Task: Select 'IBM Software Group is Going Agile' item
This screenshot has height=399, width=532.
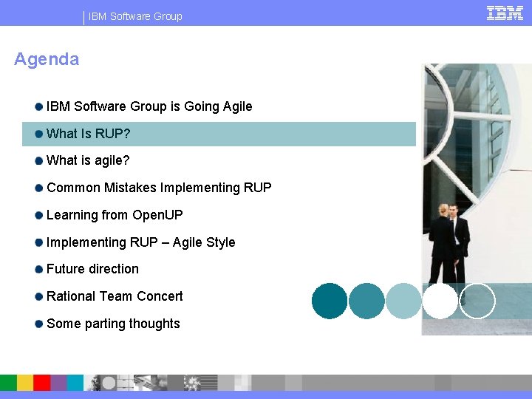Action: [149, 106]
